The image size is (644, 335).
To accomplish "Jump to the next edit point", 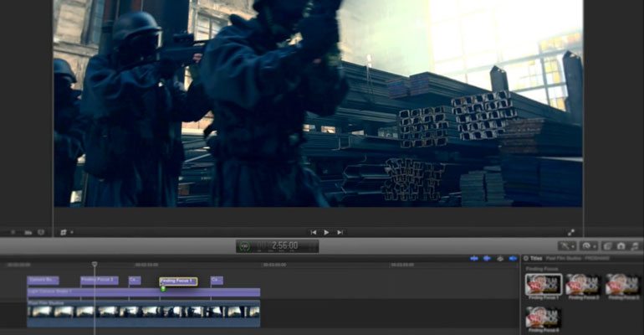I will pyautogui.click(x=340, y=232).
